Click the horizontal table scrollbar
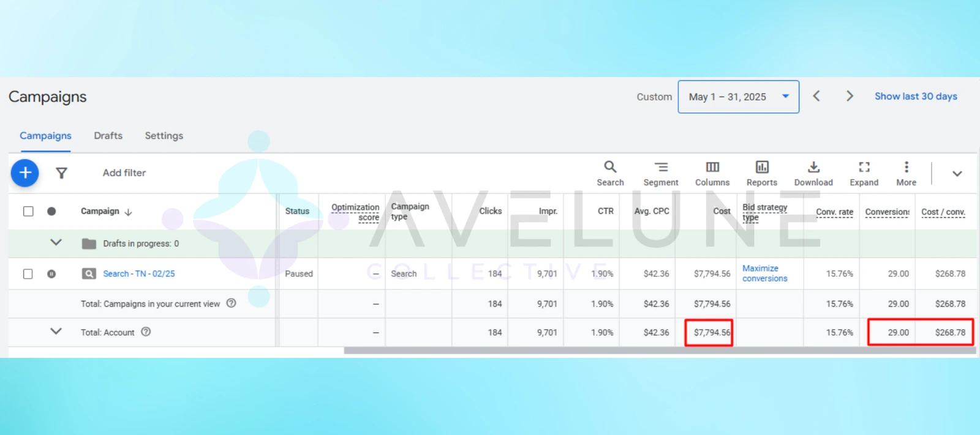The width and height of the screenshot is (980, 435). point(659,351)
